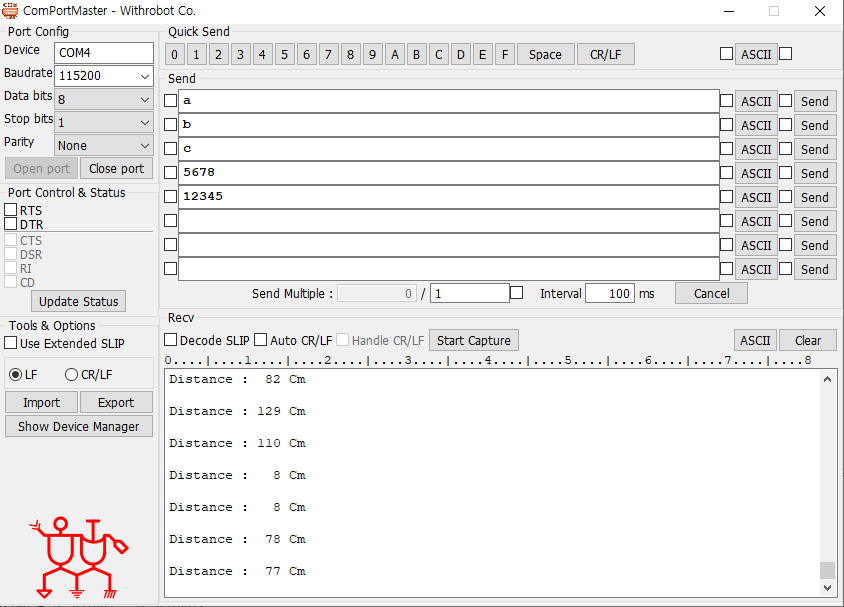Click the Recv scrollbar up arrow
844x607 pixels.
pos(827,379)
